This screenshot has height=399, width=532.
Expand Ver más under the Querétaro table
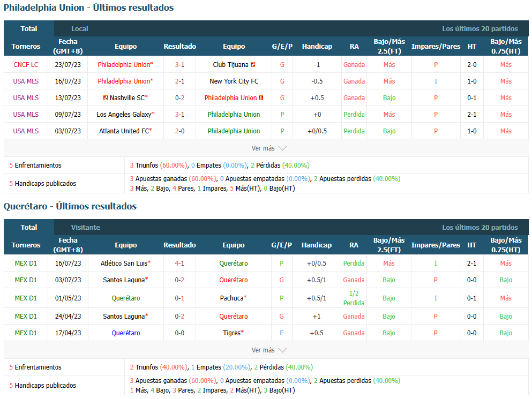269,350
